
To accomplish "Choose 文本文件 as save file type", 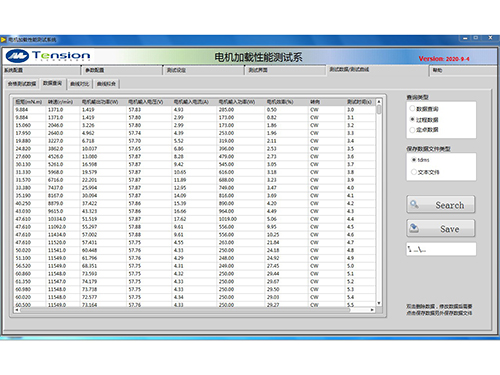I will [x=414, y=172].
